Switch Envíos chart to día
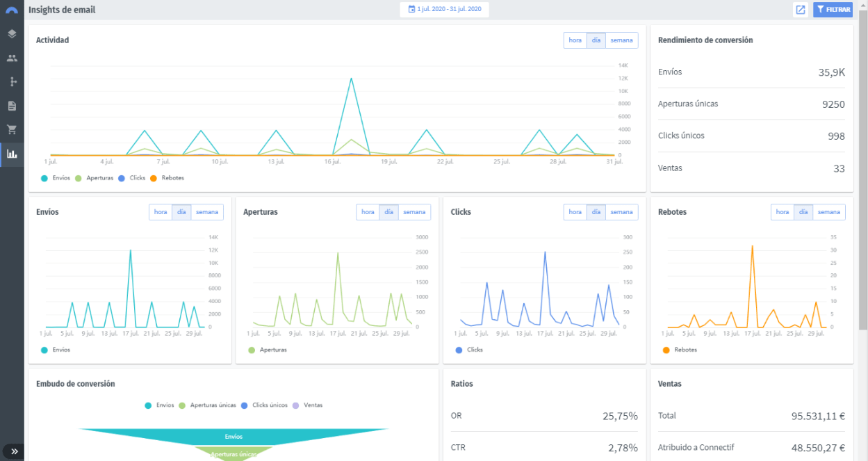This screenshot has height=461, width=868. [x=181, y=212]
